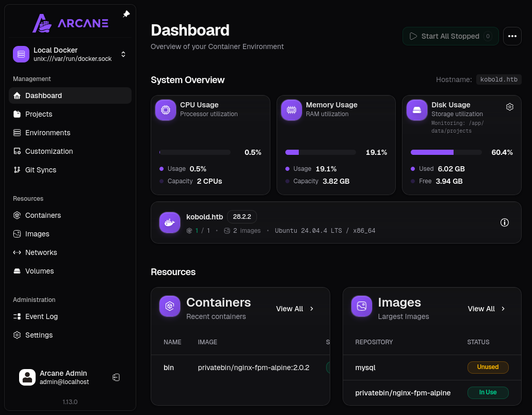Open Disk Usage settings gear
This screenshot has height=415, width=532.
pos(510,107)
